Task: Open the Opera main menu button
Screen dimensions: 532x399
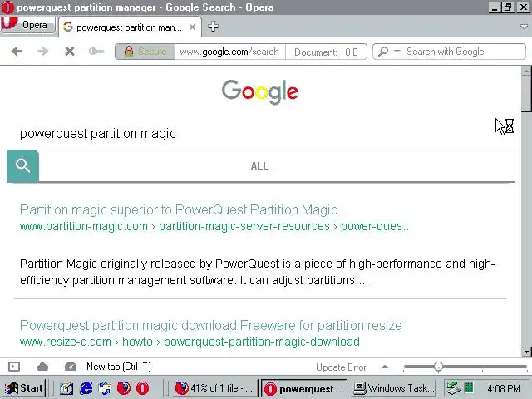Action: pos(27,25)
